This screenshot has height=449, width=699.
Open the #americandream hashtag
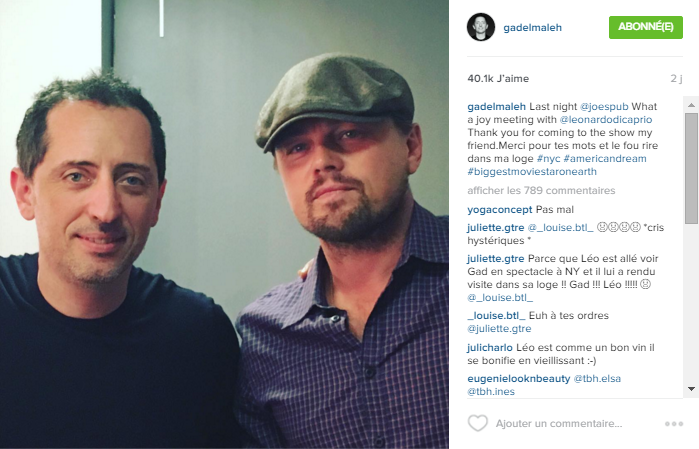coord(605,159)
